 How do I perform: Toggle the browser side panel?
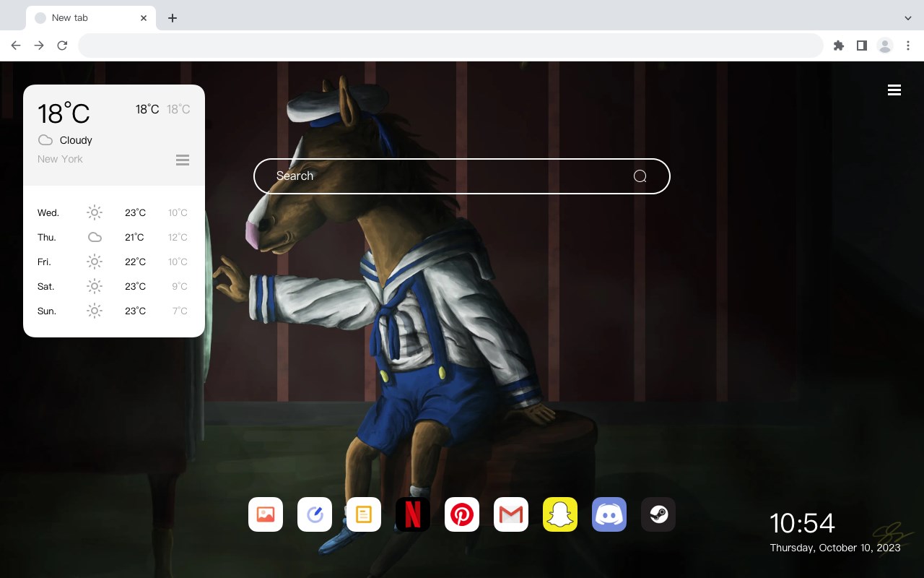point(862,46)
